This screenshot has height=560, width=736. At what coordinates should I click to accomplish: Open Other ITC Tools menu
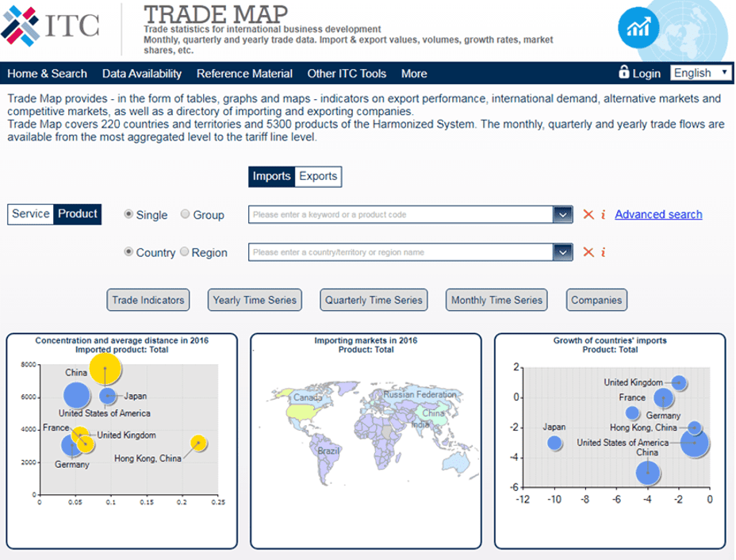click(347, 74)
